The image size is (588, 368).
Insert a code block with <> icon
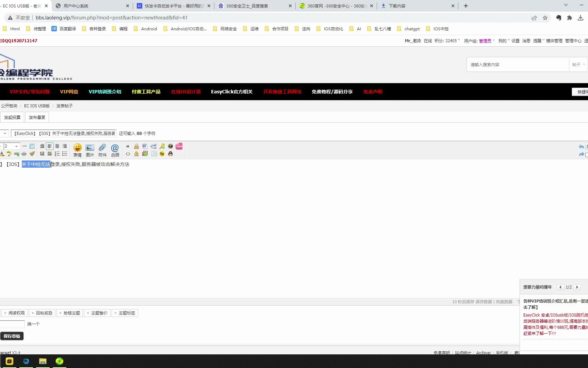pyautogui.click(x=128, y=154)
